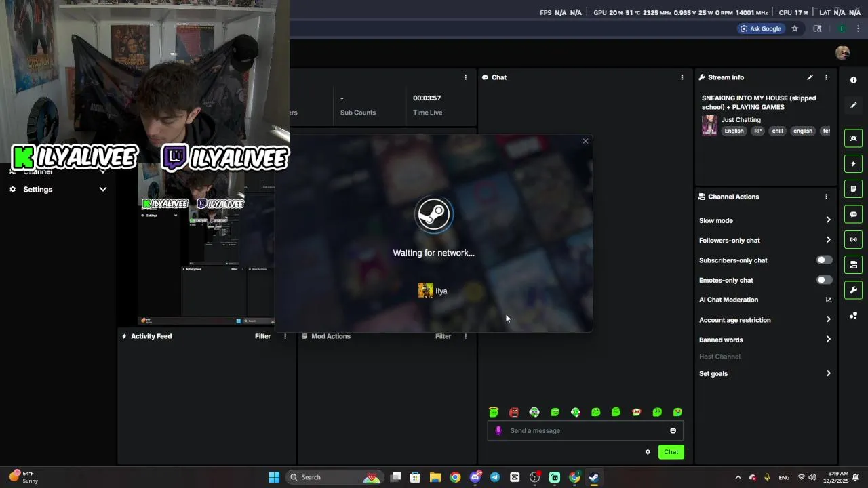Expand Slow mode options
868x488 pixels.
[828, 220]
